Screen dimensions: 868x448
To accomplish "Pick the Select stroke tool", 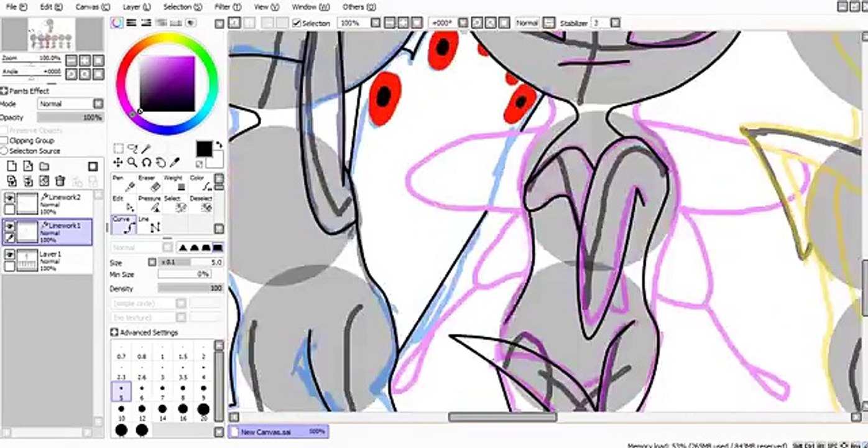I will (x=174, y=203).
